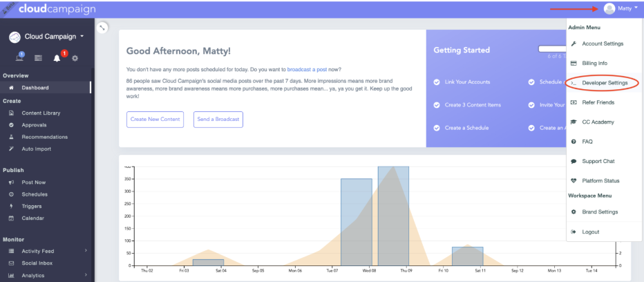
Task: Click the Refer Friends money icon
Action: (574, 102)
